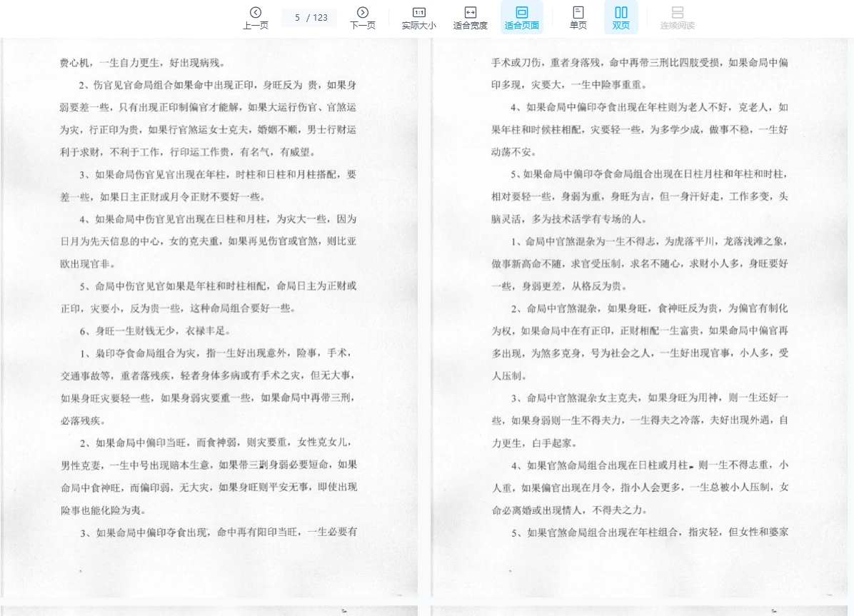854x616 pixels.
Task: Click line '一些，身弱更差，从格反为贵。'
Action: [559, 286]
